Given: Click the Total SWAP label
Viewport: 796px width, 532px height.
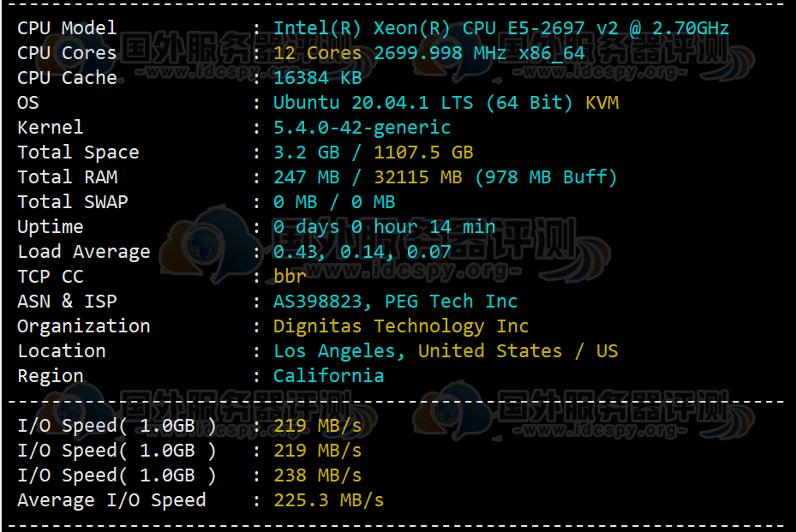Looking at the screenshot, I should tap(73, 202).
